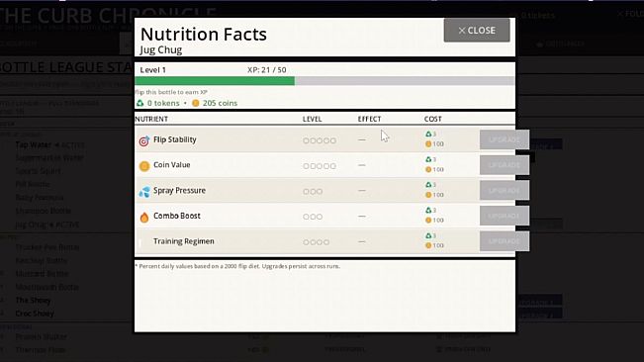Click the Spray Pressure water droplets icon

(144, 192)
